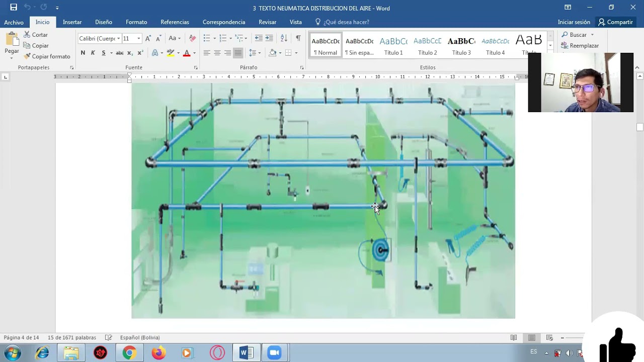Image resolution: width=644 pixels, height=362 pixels.
Task: Switch to the Insertar tab
Action: [x=72, y=22]
